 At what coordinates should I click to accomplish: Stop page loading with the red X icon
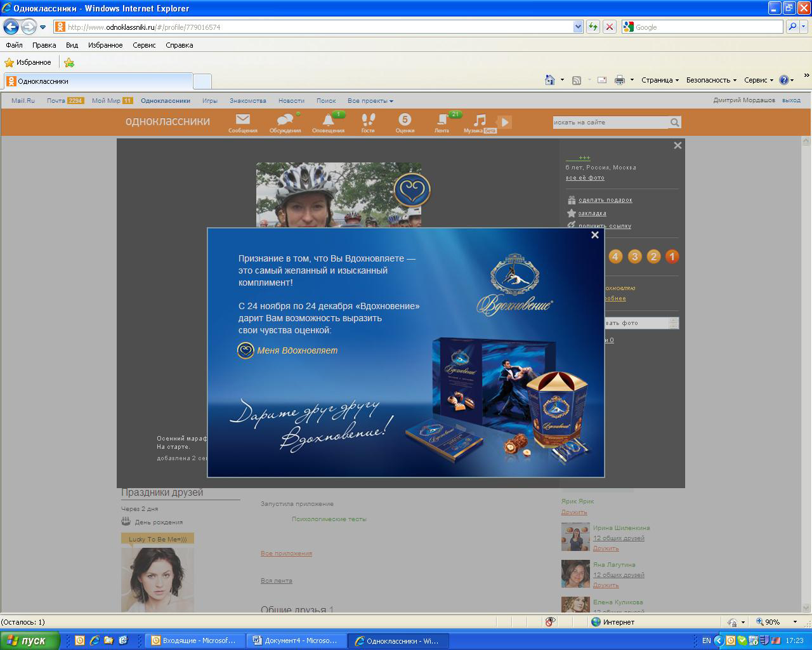click(x=609, y=27)
